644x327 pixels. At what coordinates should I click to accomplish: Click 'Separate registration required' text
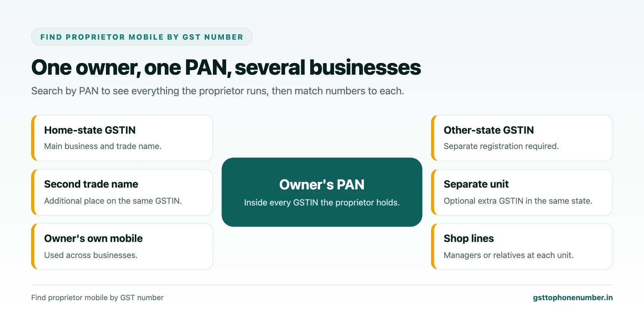pyautogui.click(x=501, y=146)
